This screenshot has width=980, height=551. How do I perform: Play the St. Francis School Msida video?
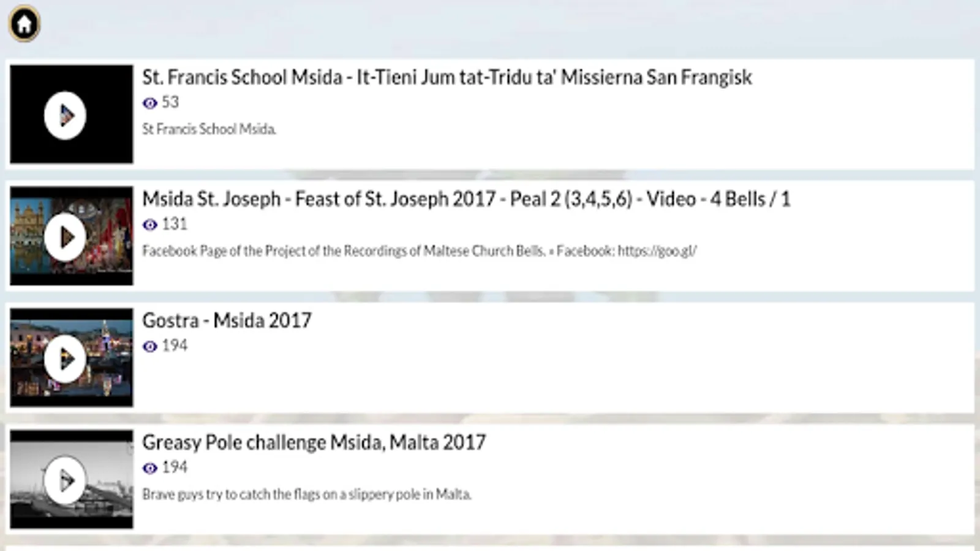point(65,115)
